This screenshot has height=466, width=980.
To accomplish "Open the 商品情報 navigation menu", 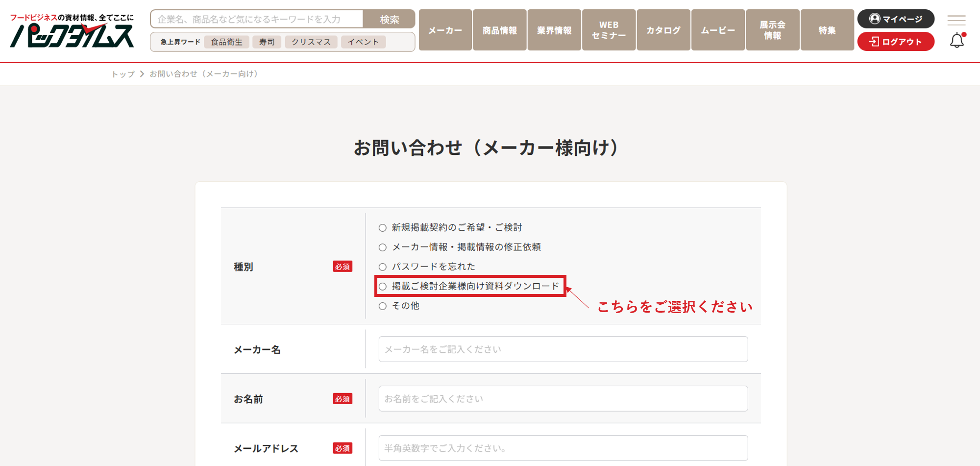I will [x=499, y=30].
